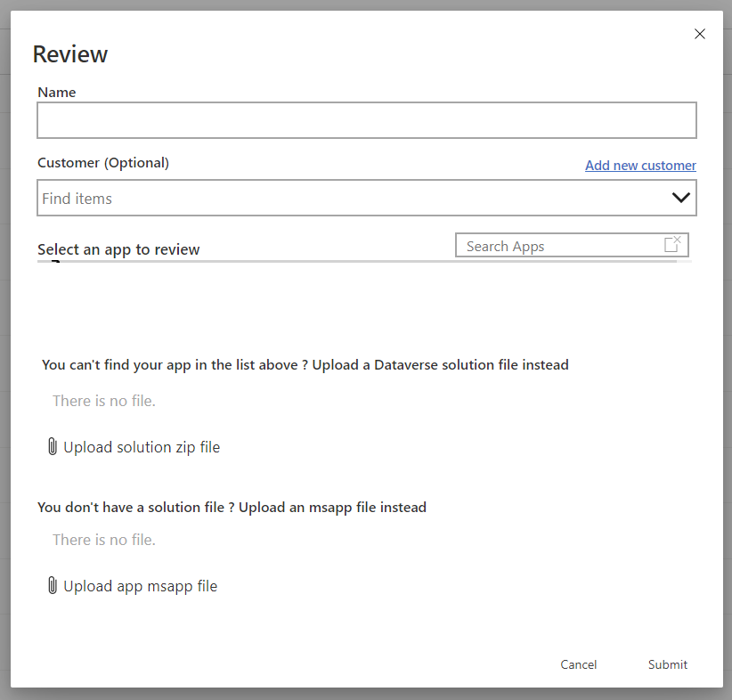Click the Select an app to review heading
Viewport: 732px width, 700px height.
click(x=118, y=249)
